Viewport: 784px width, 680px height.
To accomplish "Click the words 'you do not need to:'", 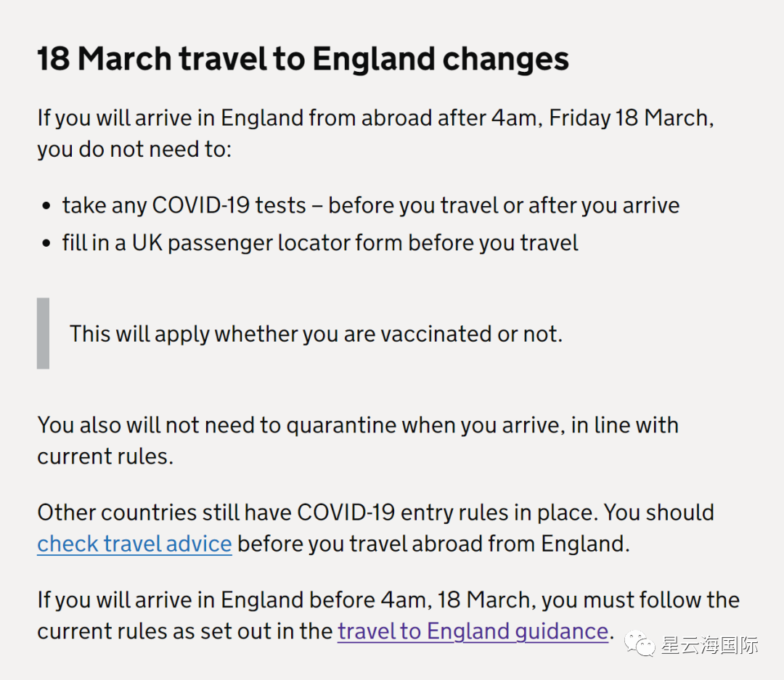I will 134,149.
